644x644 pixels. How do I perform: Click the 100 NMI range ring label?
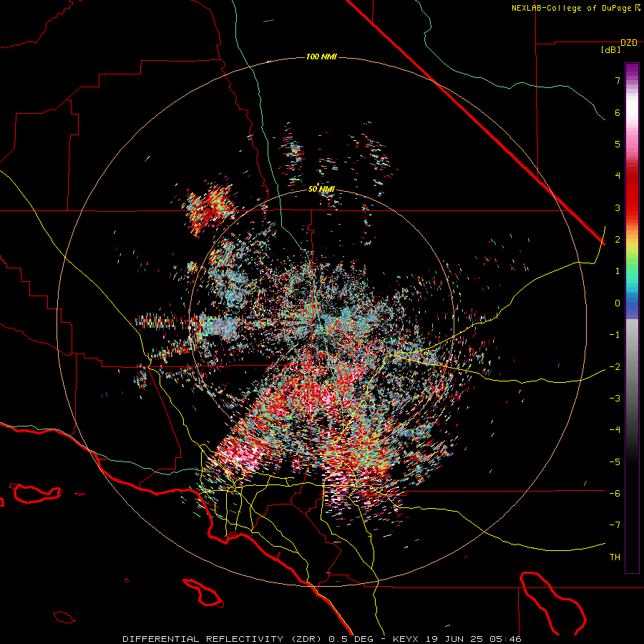click(321, 57)
